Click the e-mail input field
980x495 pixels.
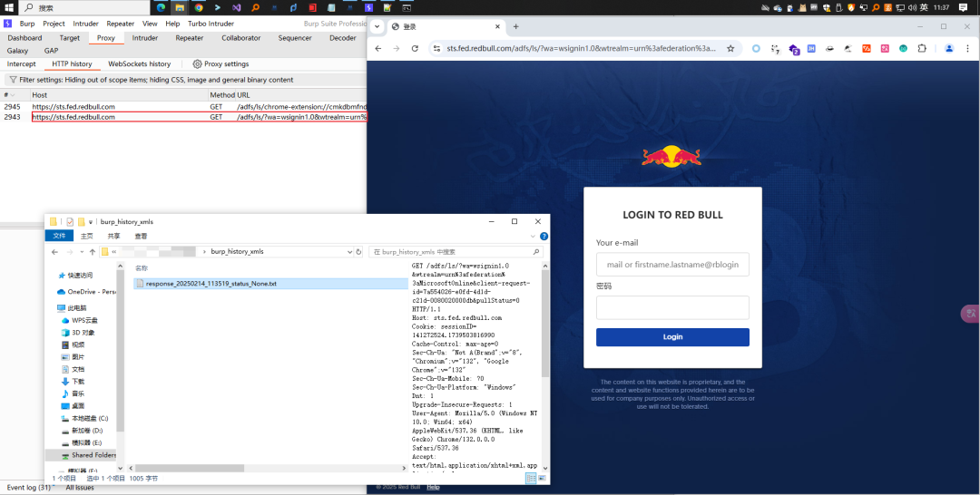[x=672, y=265]
